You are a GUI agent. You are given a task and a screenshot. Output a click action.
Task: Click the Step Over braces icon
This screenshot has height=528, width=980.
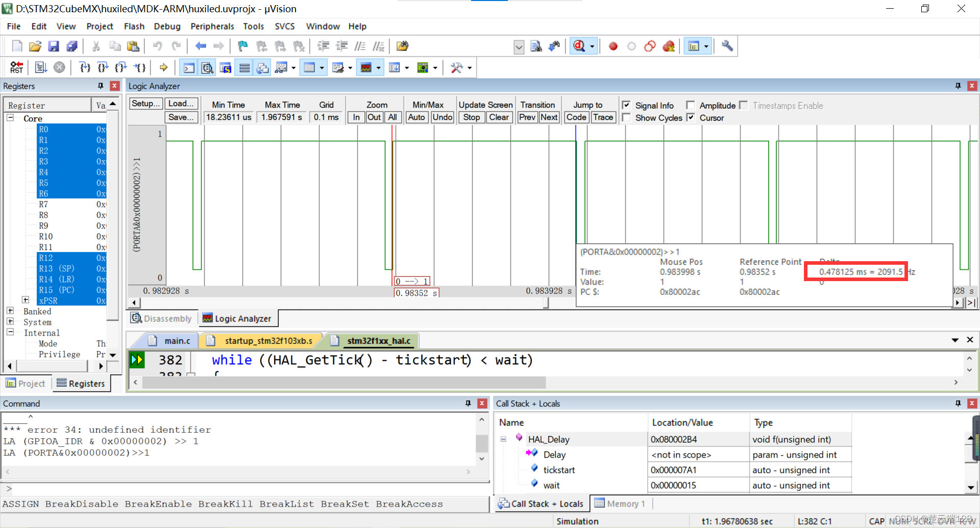[103, 67]
